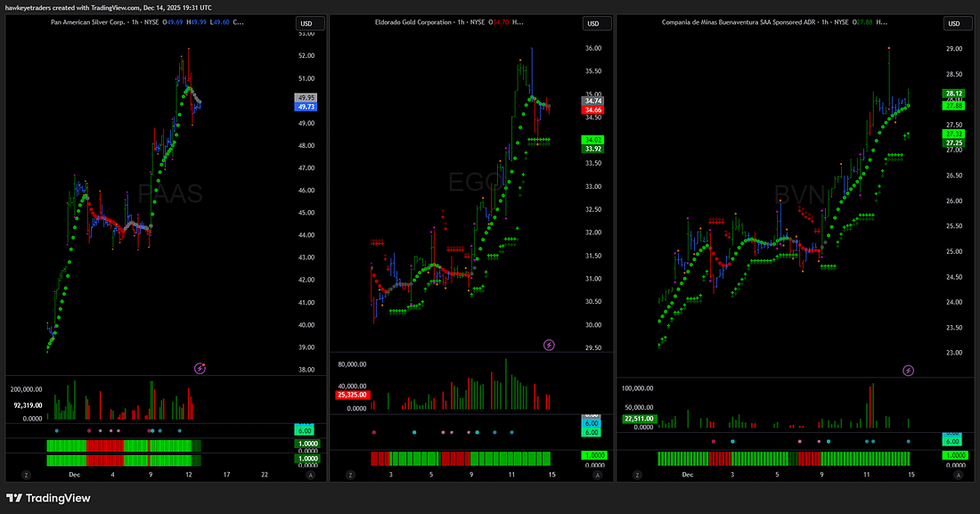
Task: Click the purple lightning icon in EGO chart
Action: [x=549, y=345]
